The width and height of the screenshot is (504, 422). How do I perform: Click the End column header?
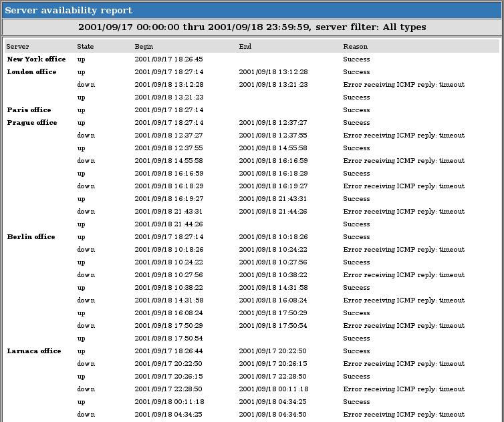point(245,47)
